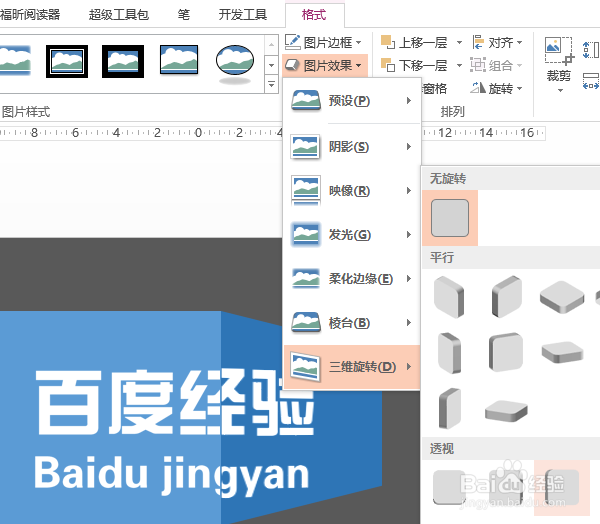This screenshot has width=600, height=524.
Task: Open the 旋转 dropdown
Action: [x=496, y=88]
